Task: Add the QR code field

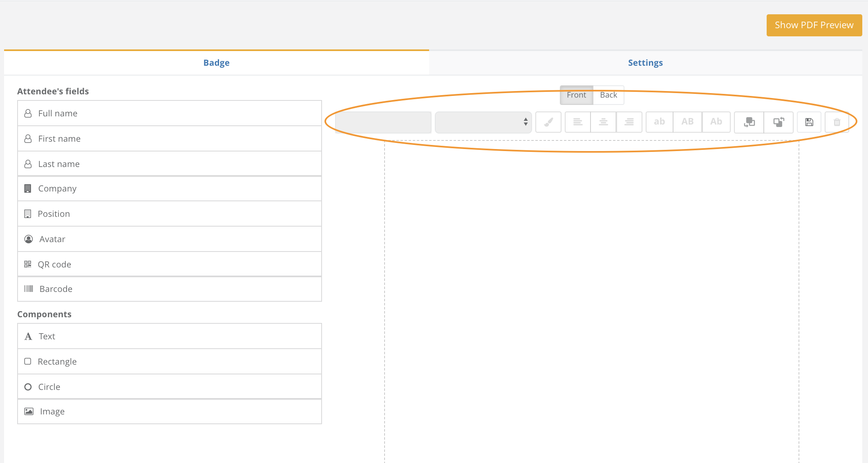Action: (x=170, y=265)
